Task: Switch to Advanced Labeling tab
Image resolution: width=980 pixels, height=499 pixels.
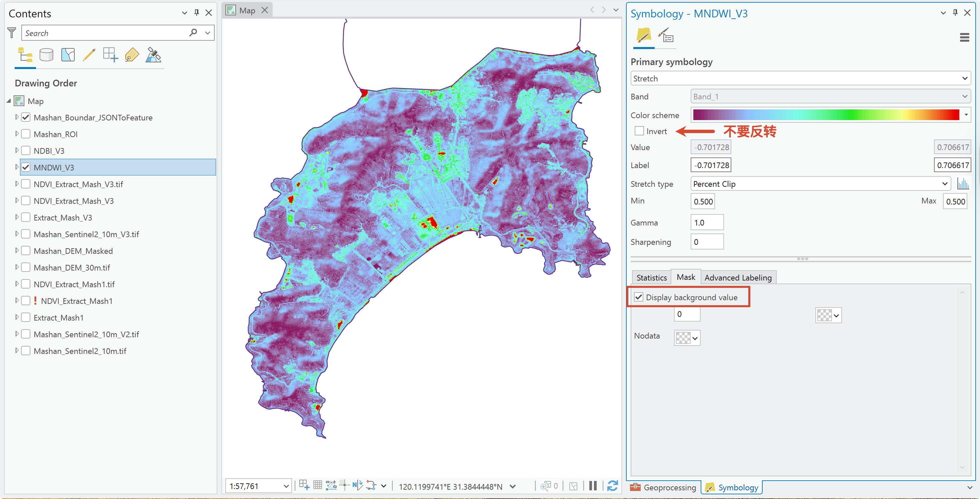Action: [x=738, y=278]
